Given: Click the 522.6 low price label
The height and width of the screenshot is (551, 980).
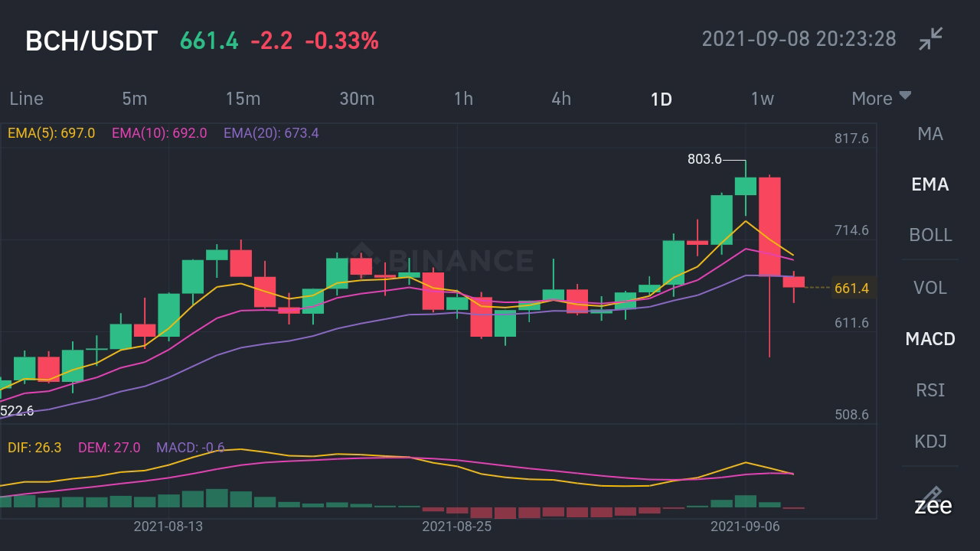Looking at the screenshot, I should pyautogui.click(x=17, y=411).
